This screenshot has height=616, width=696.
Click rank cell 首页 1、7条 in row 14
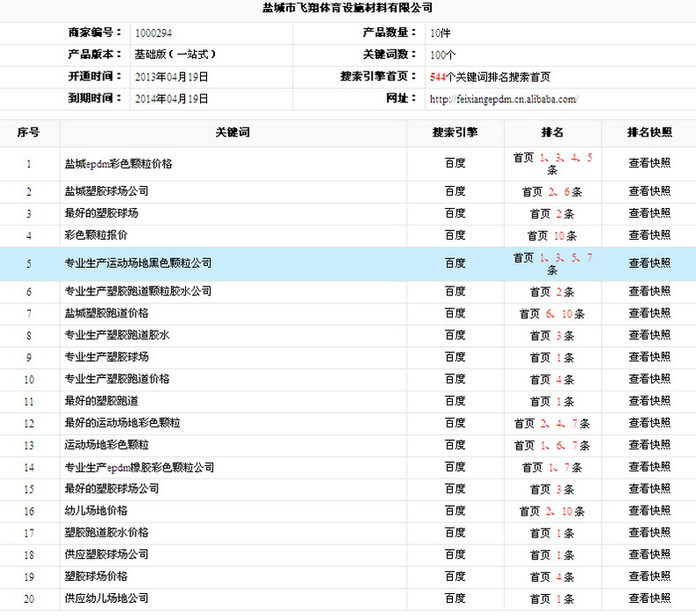pos(552,468)
